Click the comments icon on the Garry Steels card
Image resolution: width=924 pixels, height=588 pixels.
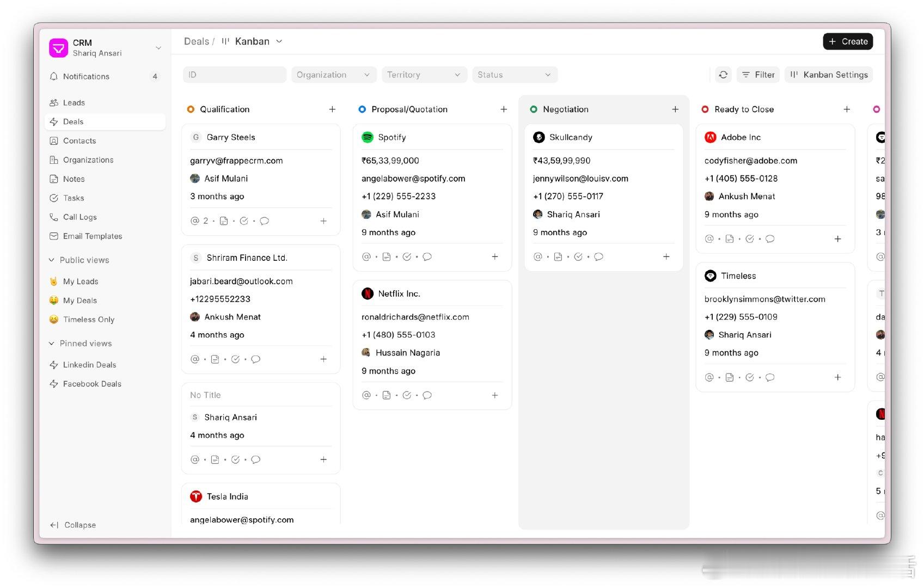pyautogui.click(x=264, y=220)
